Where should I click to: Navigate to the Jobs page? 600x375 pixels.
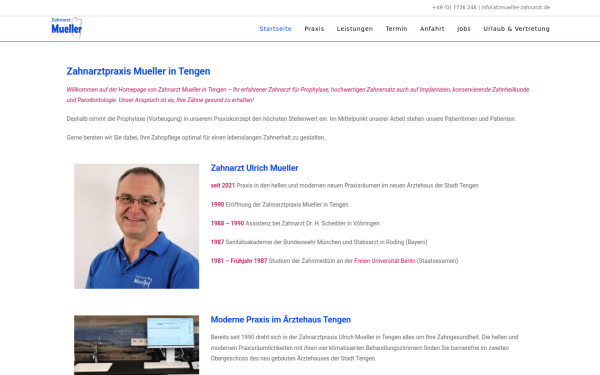click(x=464, y=29)
